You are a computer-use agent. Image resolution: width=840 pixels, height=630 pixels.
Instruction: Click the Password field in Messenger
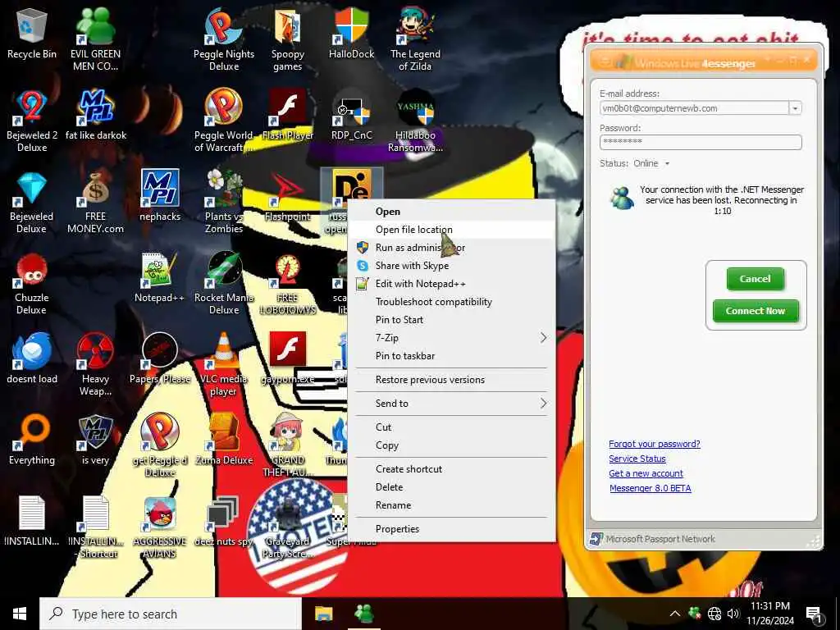pyautogui.click(x=701, y=142)
